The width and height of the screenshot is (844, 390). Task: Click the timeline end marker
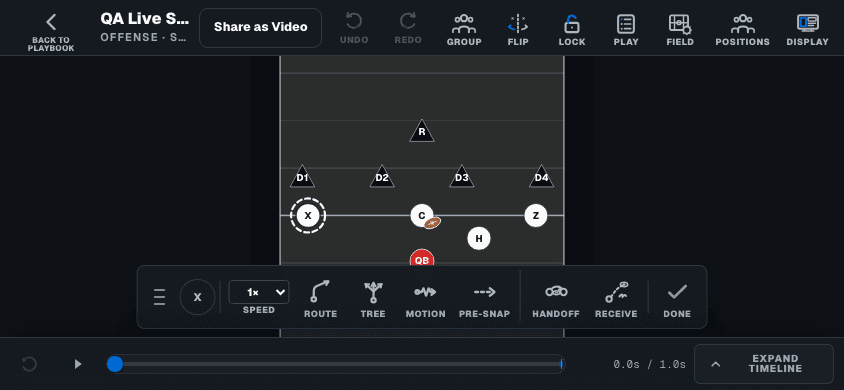[x=561, y=364]
